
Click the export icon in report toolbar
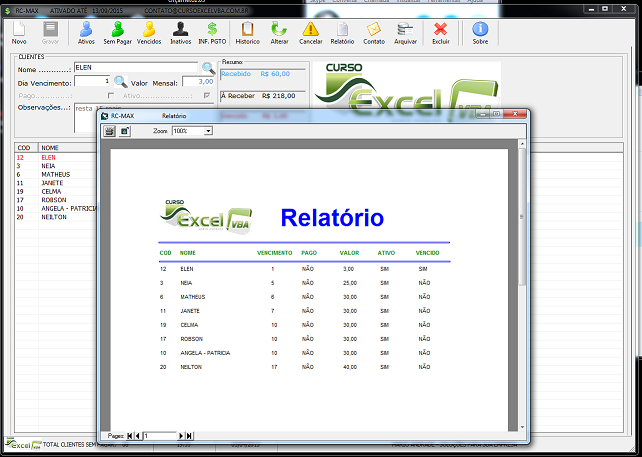(125, 131)
